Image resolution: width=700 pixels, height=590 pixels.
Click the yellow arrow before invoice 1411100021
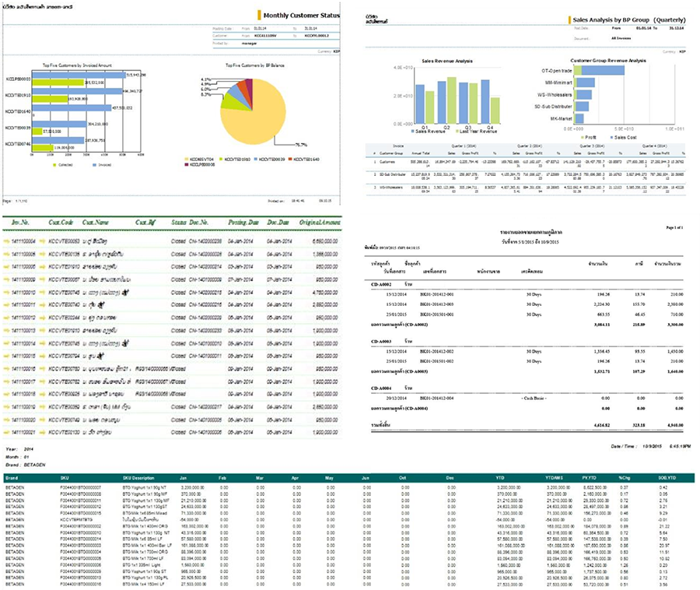6,432
